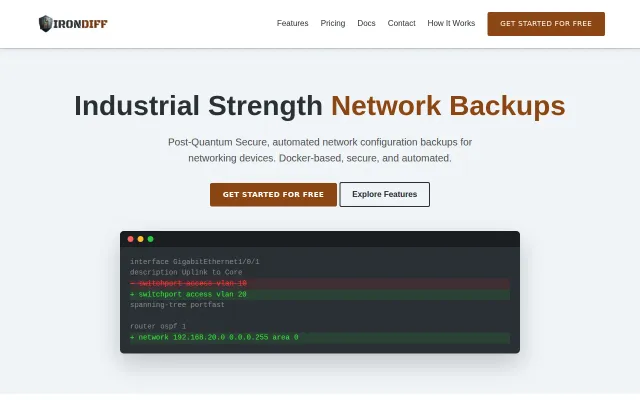This screenshot has width=640, height=400.
Task: Click added line 'switchport access vlan 20'
Action: click(320, 294)
